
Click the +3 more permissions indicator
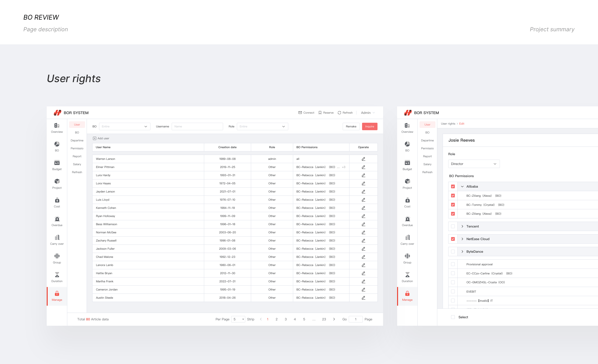[343, 167]
